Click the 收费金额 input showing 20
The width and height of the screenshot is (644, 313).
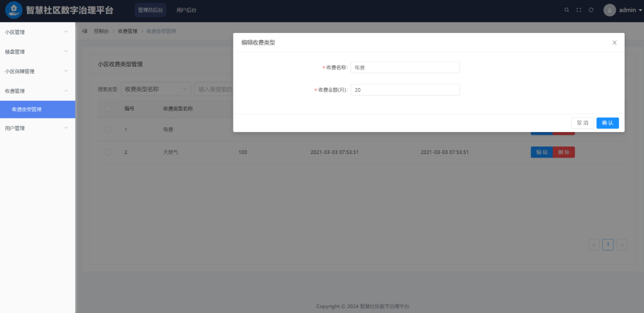(405, 89)
